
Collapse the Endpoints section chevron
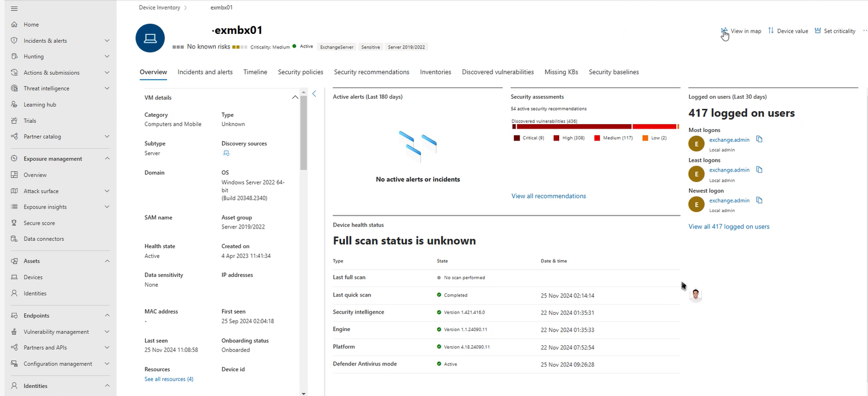pyautogui.click(x=107, y=316)
